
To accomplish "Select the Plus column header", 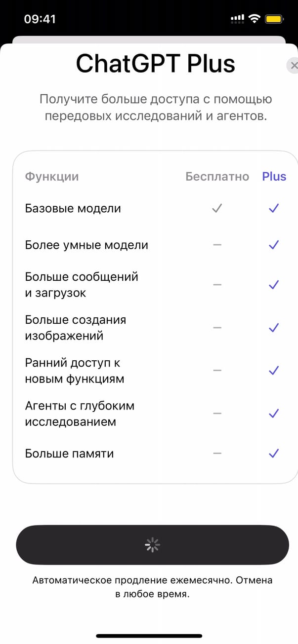I will (x=274, y=177).
